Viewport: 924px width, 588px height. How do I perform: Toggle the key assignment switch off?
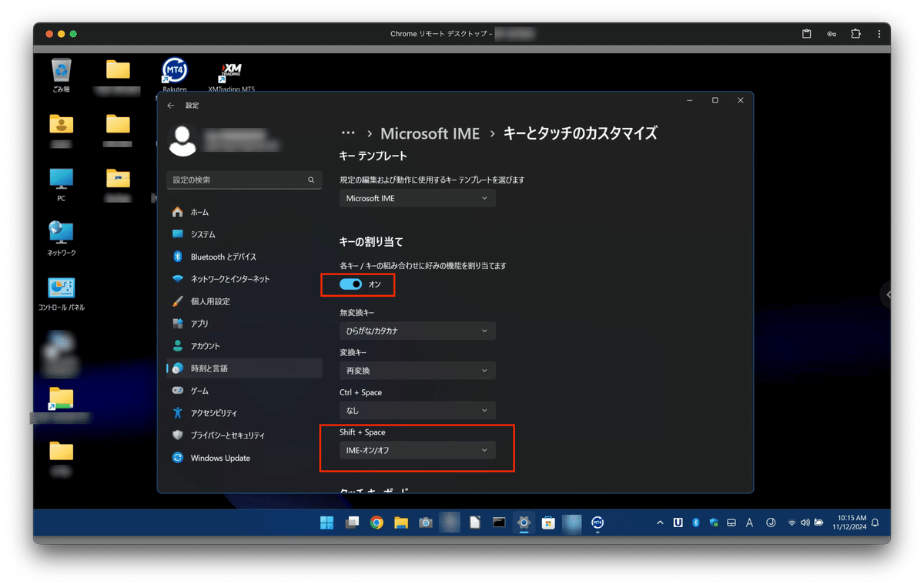pyautogui.click(x=351, y=284)
